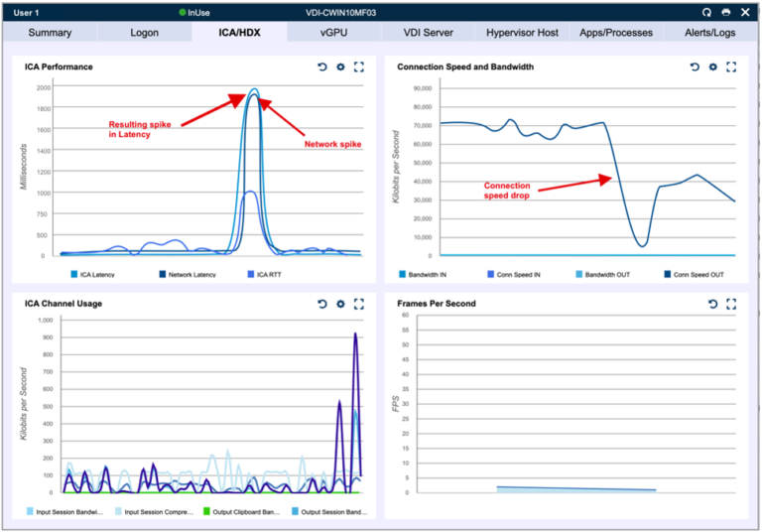The width and height of the screenshot is (762, 532).
Task: Toggle the ICA Latency legend series
Action: [x=93, y=274]
